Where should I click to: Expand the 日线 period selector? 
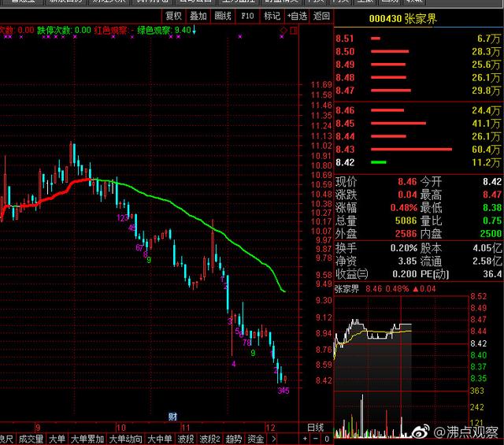pyautogui.click(x=314, y=426)
